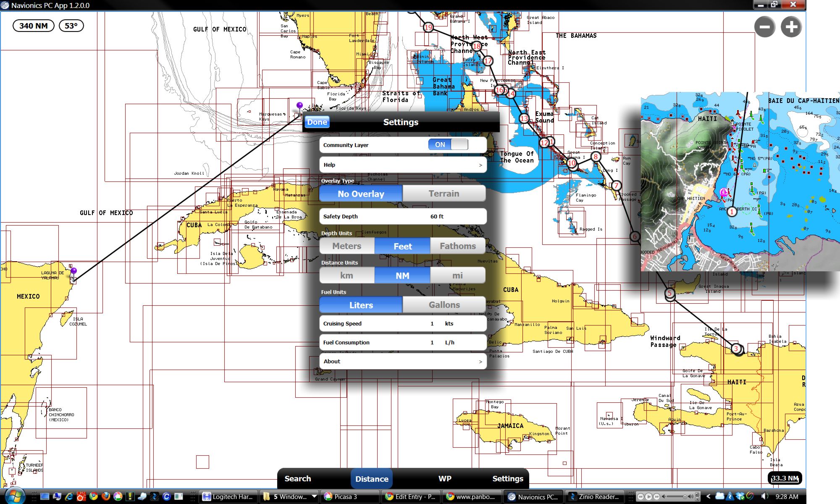Select route waypoint 6 marker
The width and height of the screenshot is (840, 504).
click(x=635, y=236)
